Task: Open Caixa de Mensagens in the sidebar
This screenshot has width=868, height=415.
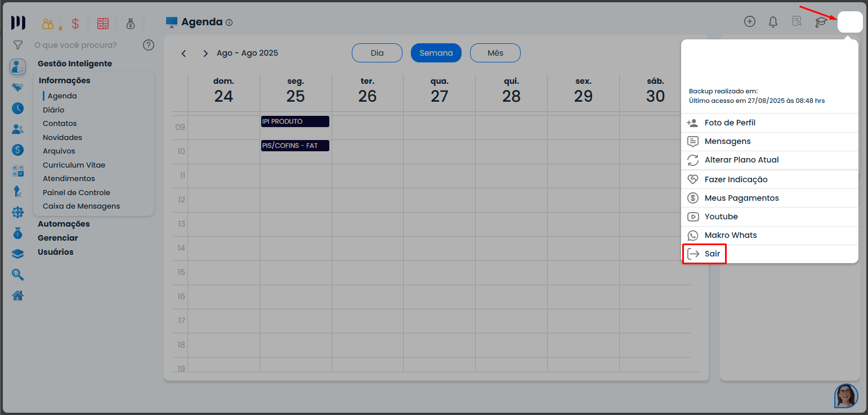Action: [82, 206]
